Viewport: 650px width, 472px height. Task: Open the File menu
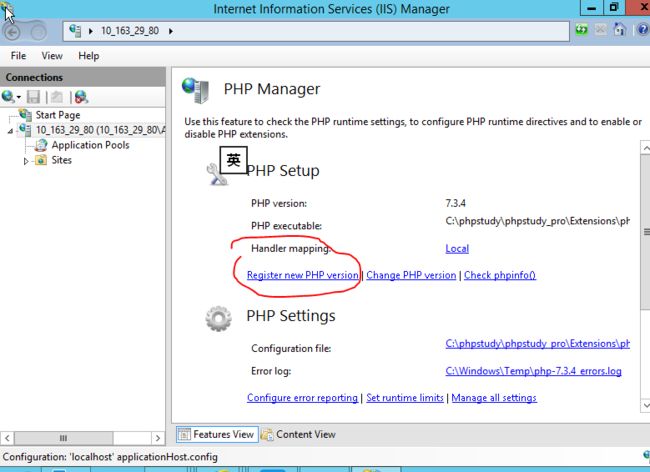(x=18, y=56)
